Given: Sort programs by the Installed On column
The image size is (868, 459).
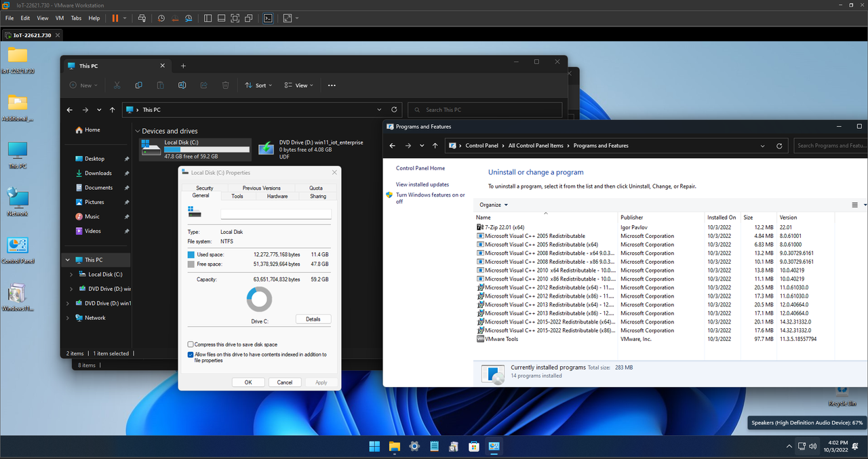Looking at the screenshot, I should [x=722, y=218].
